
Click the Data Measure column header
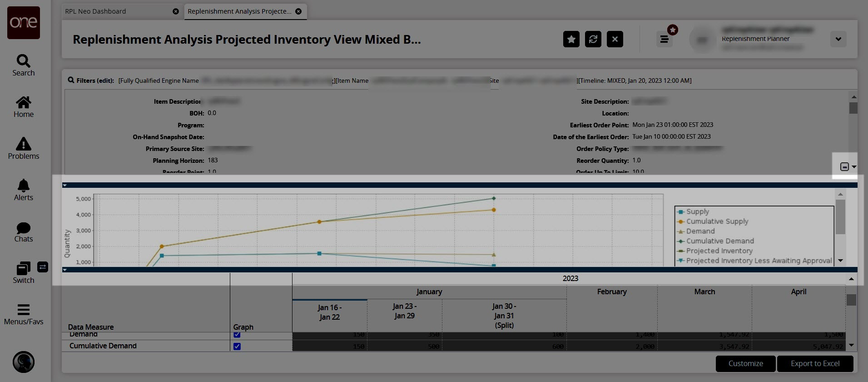point(91,327)
